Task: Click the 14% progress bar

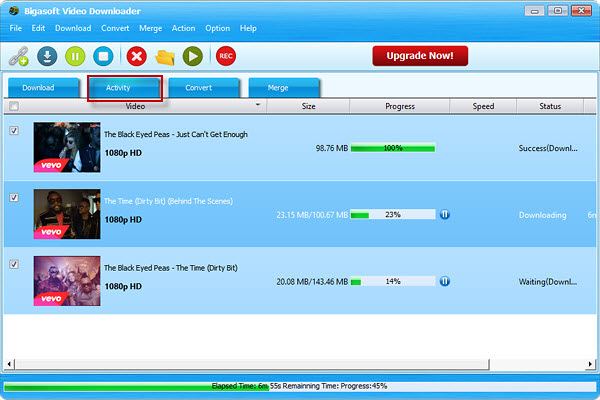Action: point(393,281)
